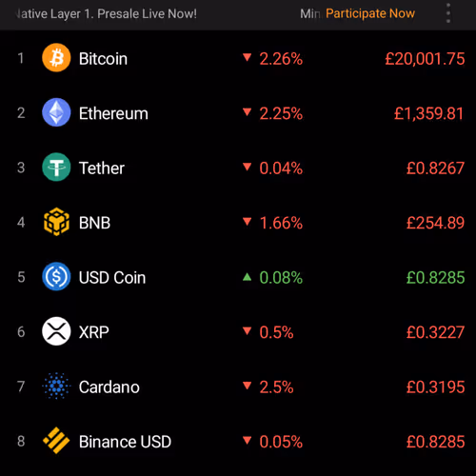Open the presale banner text
This screenshot has height=476, width=476.
pyautogui.click(x=107, y=13)
